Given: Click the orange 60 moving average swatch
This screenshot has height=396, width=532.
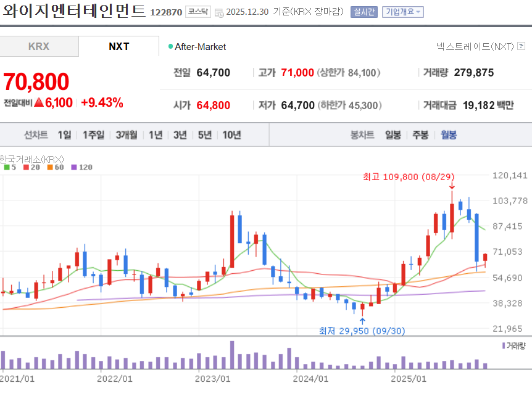Looking at the screenshot, I should tap(50, 167).
